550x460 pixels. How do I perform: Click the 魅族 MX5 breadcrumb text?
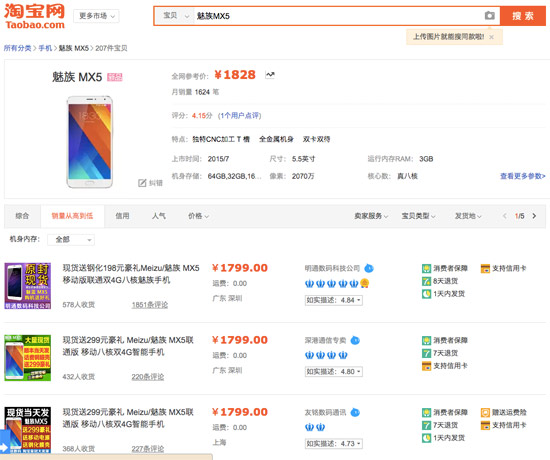coord(74,48)
